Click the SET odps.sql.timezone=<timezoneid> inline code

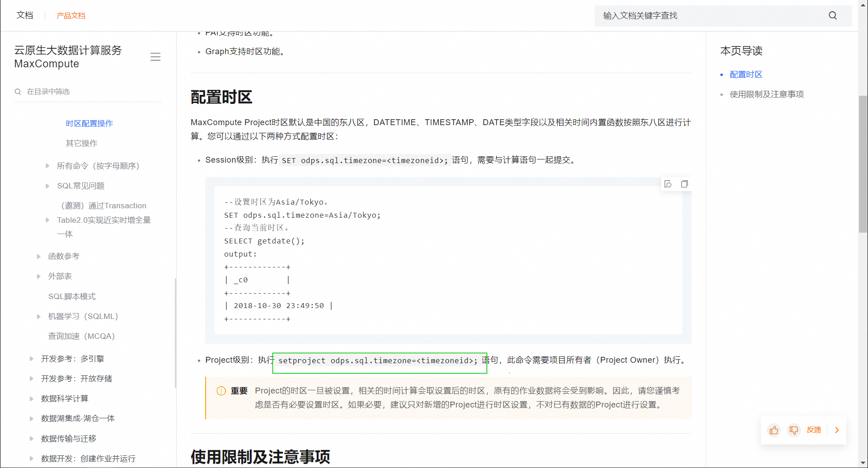(365, 160)
